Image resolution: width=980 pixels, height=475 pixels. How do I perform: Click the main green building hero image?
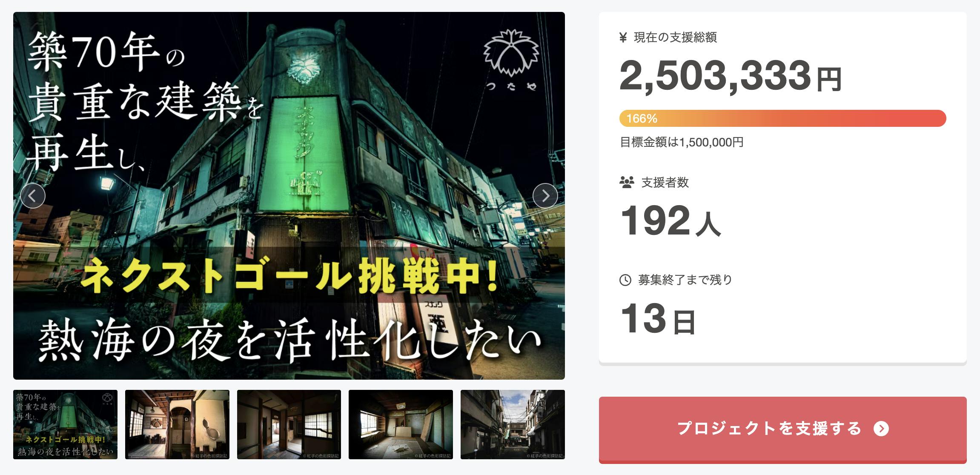pos(289,196)
